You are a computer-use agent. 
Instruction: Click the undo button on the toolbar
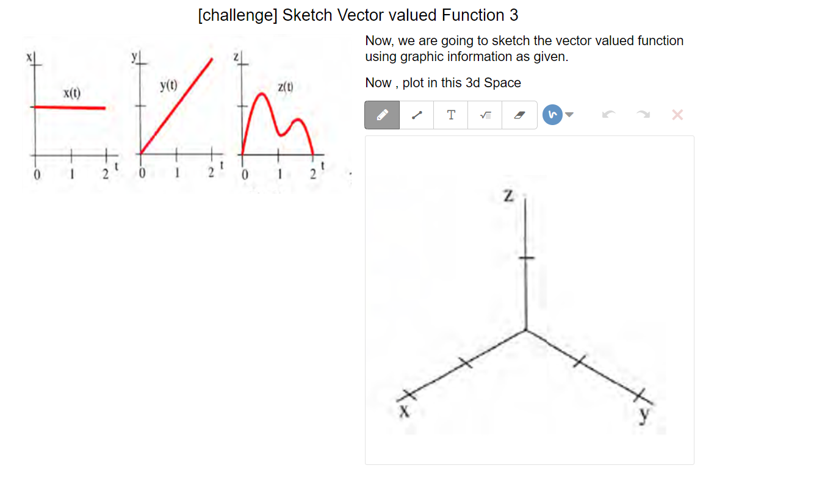point(608,115)
